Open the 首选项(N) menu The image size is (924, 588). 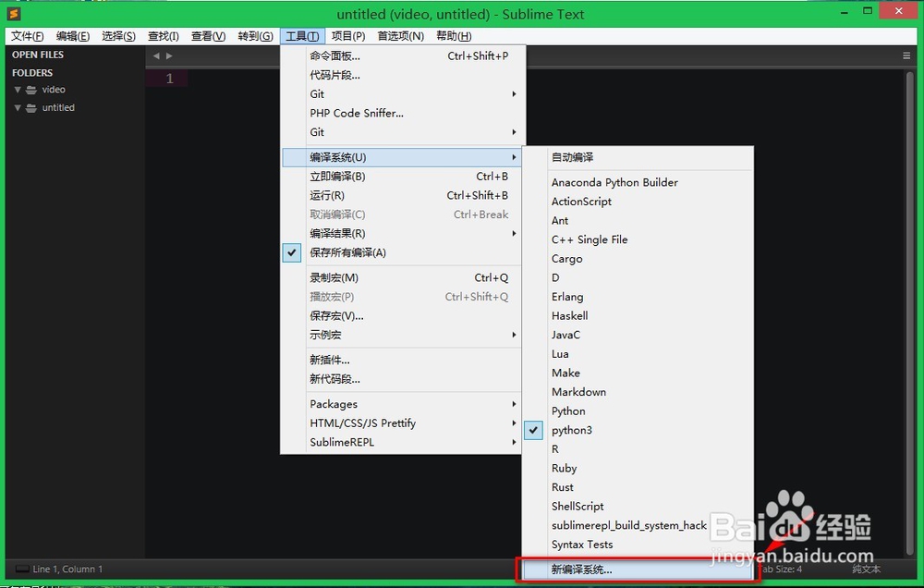pyautogui.click(x=401, y=36)
